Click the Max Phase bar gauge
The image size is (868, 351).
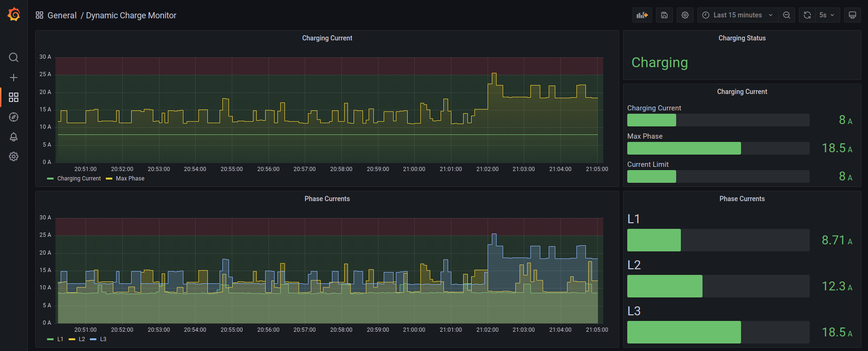[x=718, y=148]
